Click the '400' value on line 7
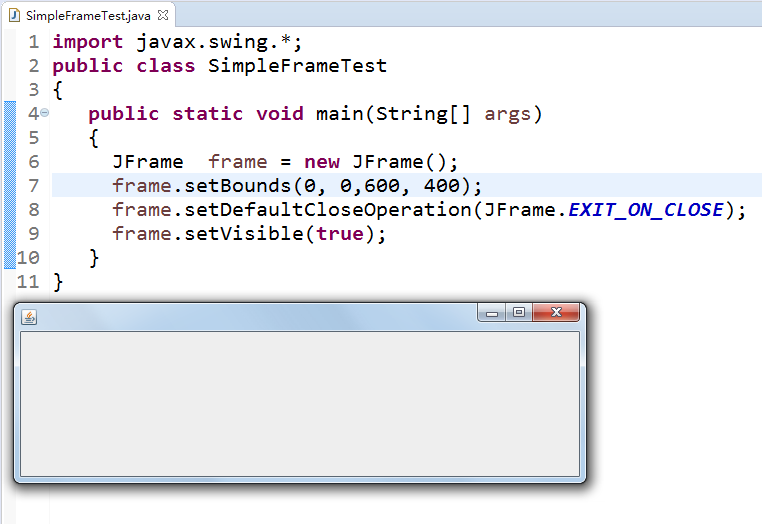Image resolution: width=762 pixels, height=524 pixels. [442, 186]
